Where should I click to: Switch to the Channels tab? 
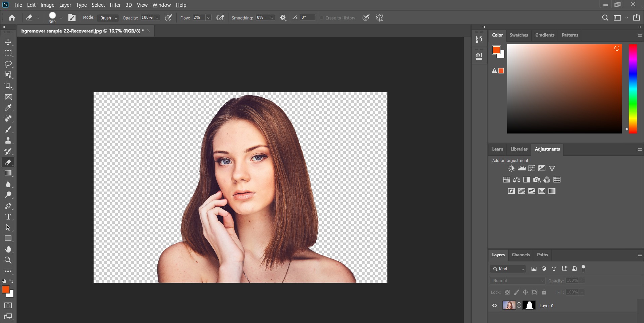(x=521, y=255)
